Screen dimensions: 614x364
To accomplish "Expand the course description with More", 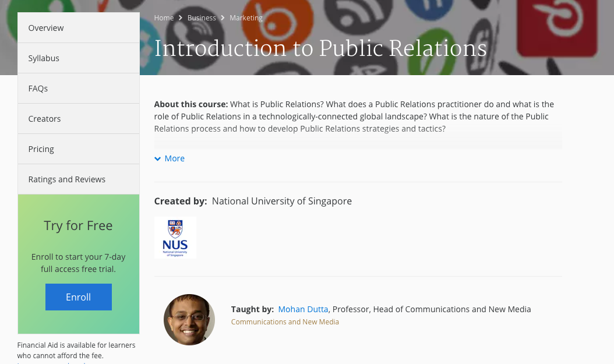I will coord(174,158).
